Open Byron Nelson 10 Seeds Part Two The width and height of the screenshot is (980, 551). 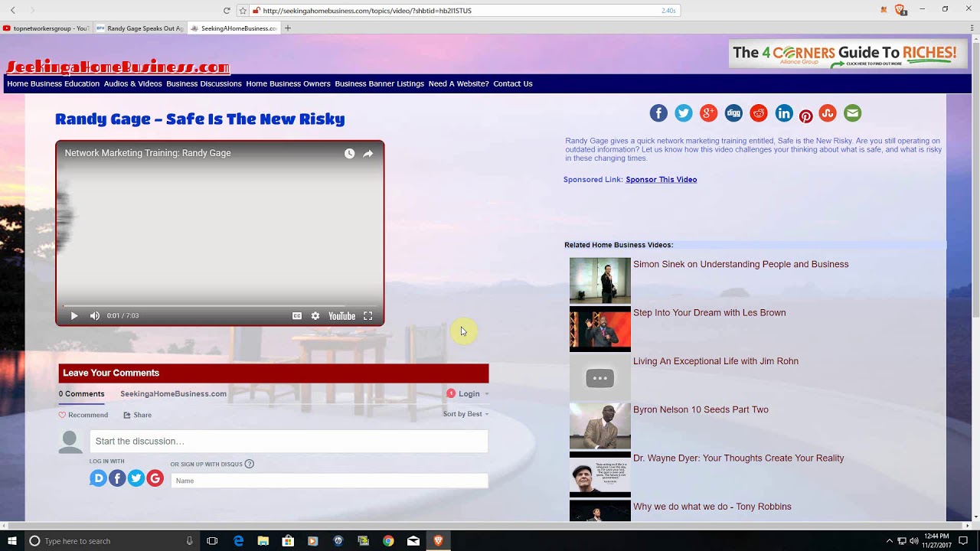[701, 409]
